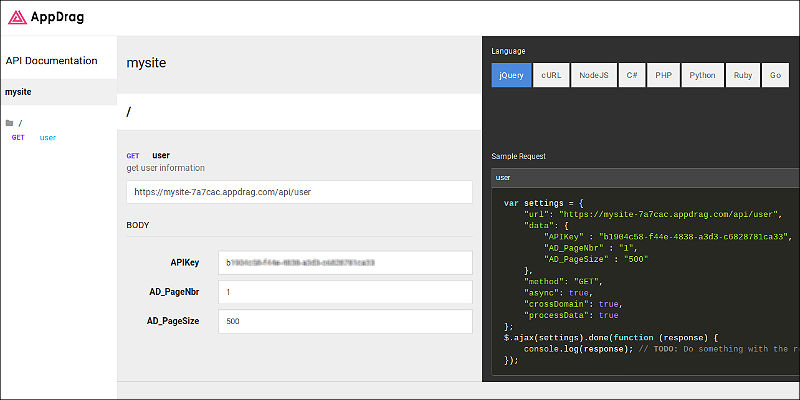Click the AD_PageNbr input field
This screenshot has height=400, width=800.
345,292
